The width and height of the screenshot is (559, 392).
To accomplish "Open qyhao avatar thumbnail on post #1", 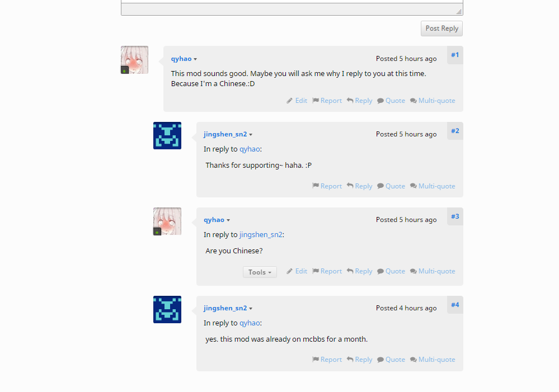I will pyautogui.click(x=134, y=60).
